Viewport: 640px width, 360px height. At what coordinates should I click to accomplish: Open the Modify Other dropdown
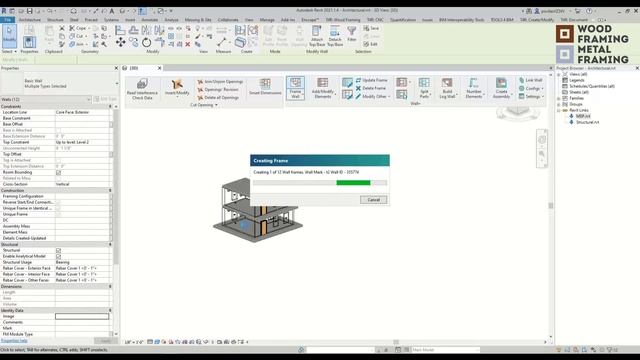373,96
